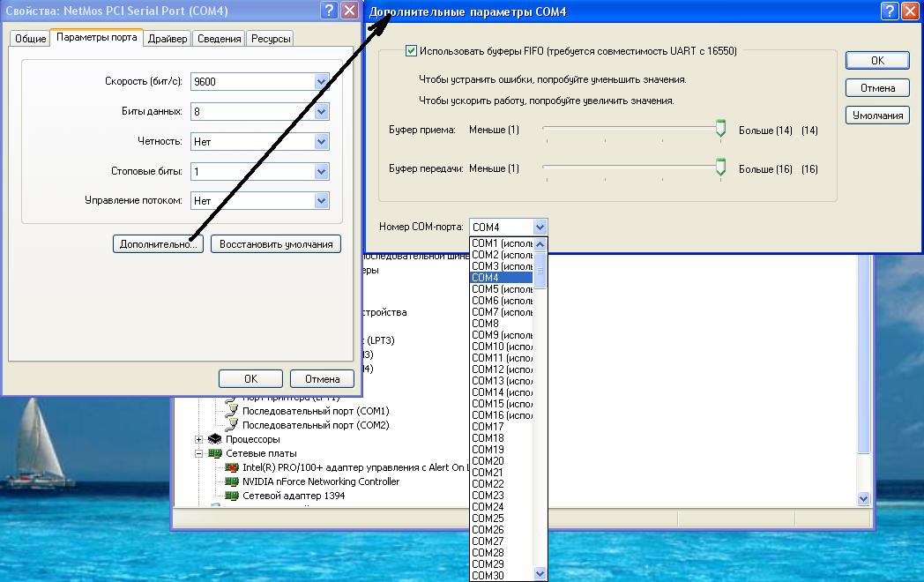
Task: Click the Буфер передачи slider handle
Action: coord(720,167)
